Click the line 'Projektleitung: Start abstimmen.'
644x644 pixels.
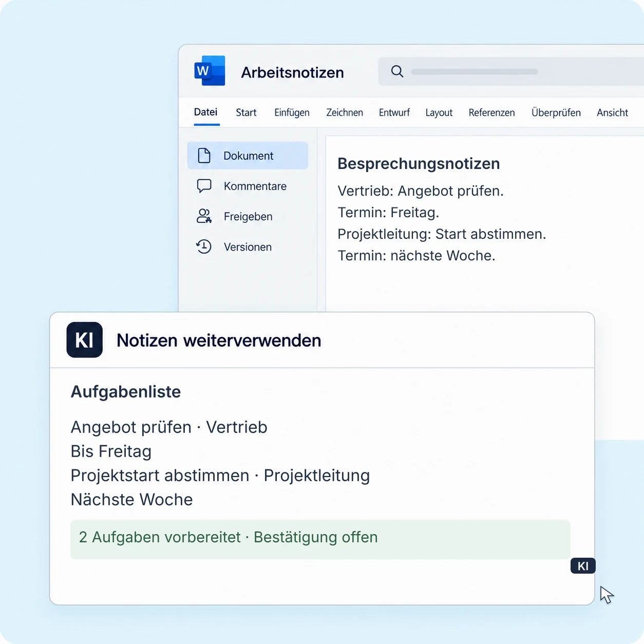[x=442, y=234]
